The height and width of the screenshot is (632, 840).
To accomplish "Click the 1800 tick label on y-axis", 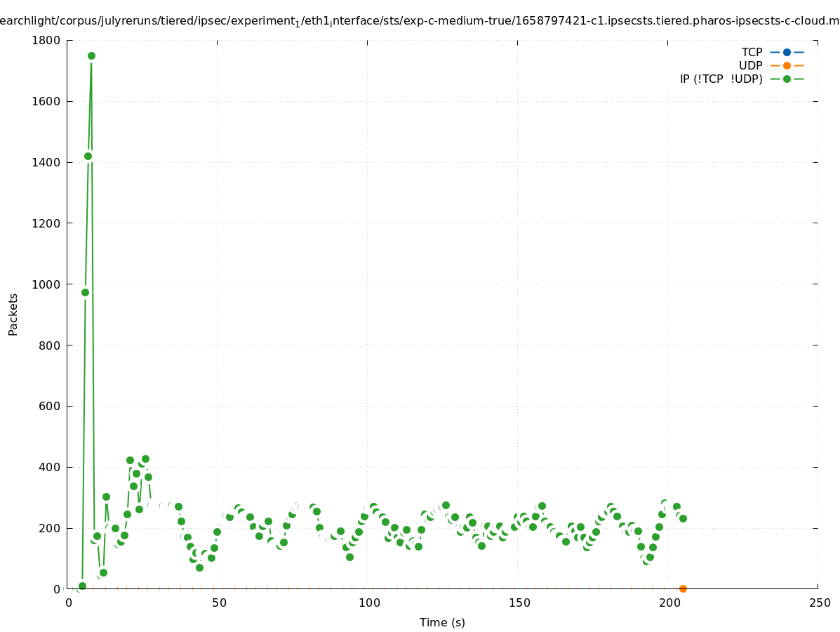I will (46, 40).
